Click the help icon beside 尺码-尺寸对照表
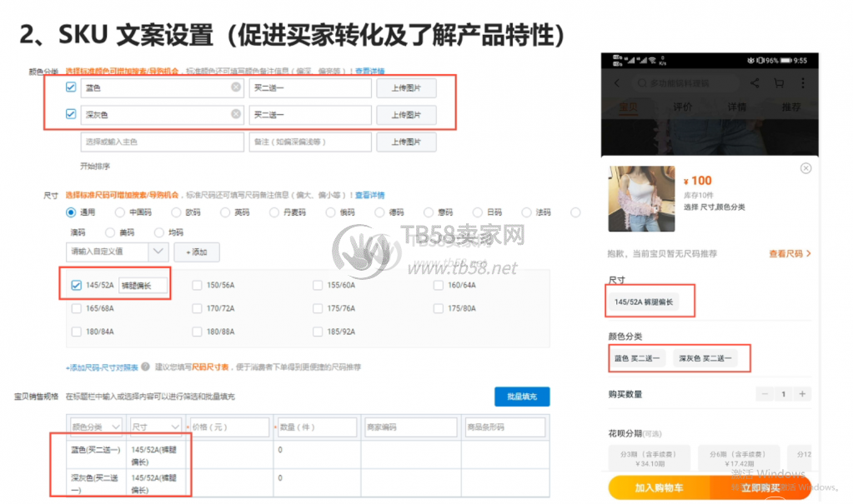This screenshot has width=853, height=504. click(145, 367)
